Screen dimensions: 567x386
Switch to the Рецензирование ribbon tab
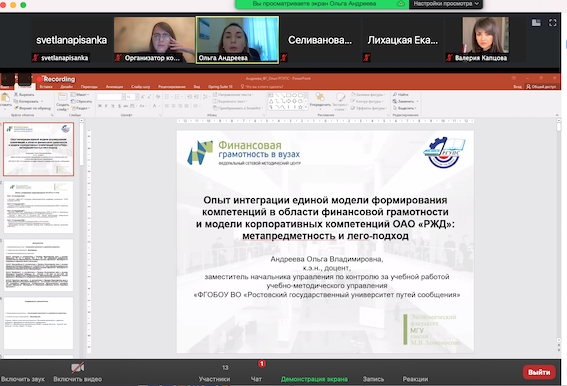[172, 87]
